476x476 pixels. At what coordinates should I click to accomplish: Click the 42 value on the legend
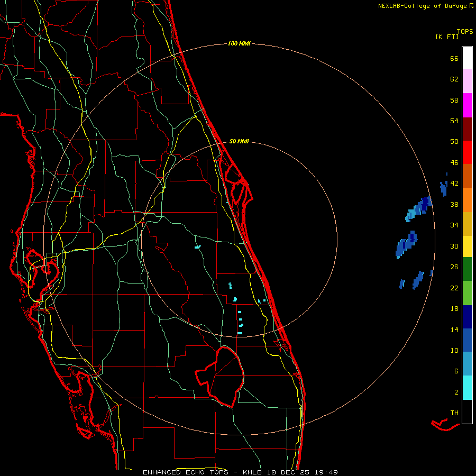click(454, 184)
